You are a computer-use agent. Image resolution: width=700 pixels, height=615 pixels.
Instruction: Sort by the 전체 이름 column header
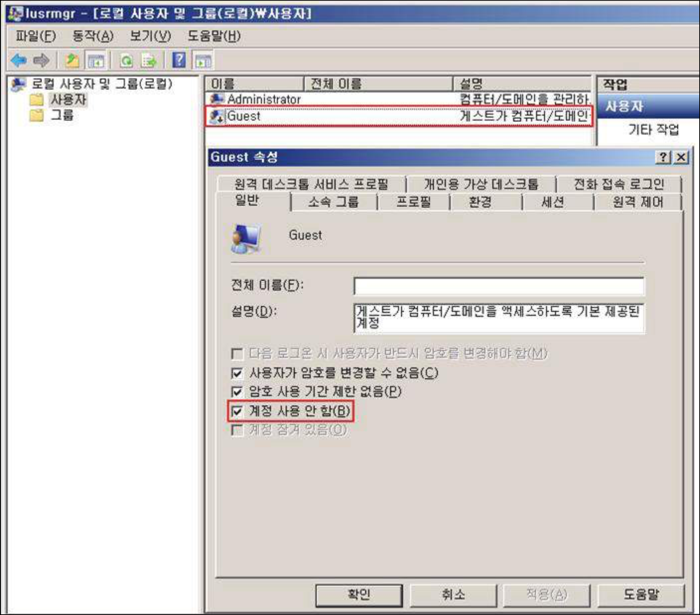tap(378, 84)
